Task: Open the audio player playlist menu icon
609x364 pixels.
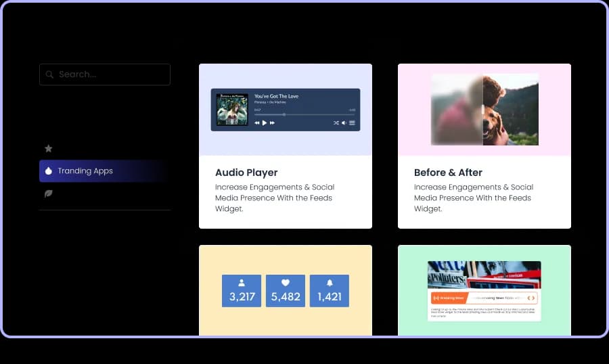Action: (352, 122)
